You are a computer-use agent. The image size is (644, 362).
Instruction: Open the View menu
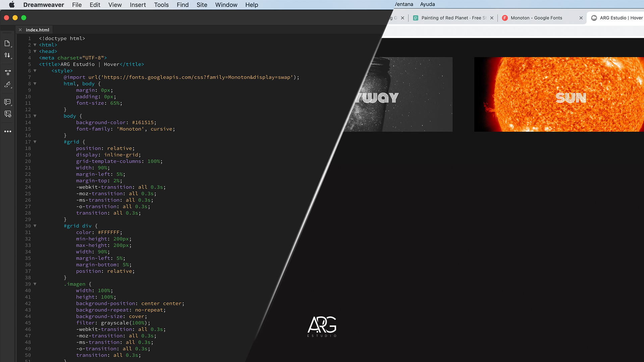[115, 5]
